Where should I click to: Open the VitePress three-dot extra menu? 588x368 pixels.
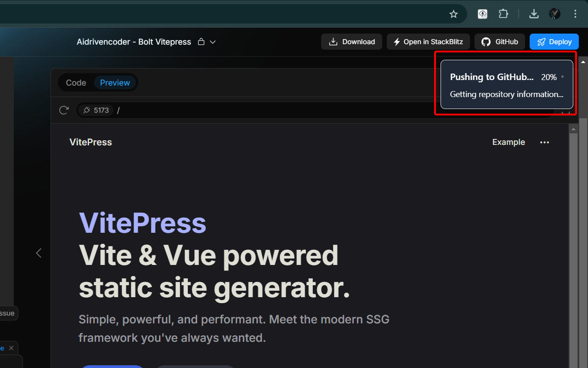(x=544, y=142)
